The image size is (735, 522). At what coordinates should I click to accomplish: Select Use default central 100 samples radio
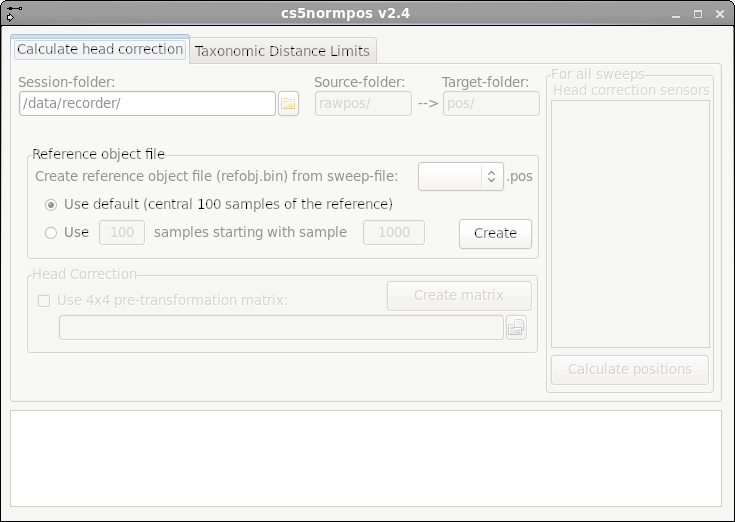pos(51,205)
